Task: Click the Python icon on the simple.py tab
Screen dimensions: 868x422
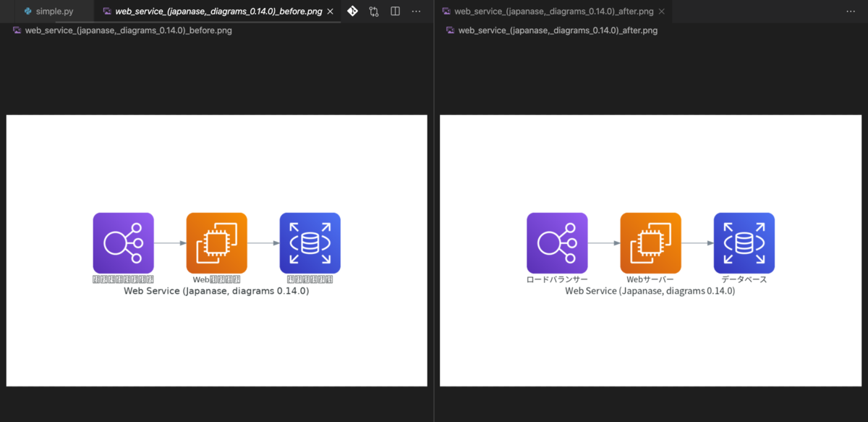Action: [28, 11]
